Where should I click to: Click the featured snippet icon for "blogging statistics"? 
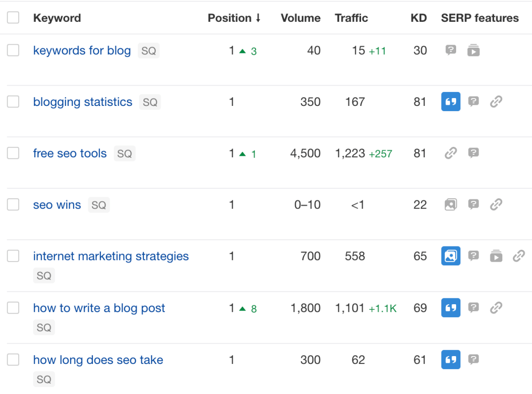(450, 102)
